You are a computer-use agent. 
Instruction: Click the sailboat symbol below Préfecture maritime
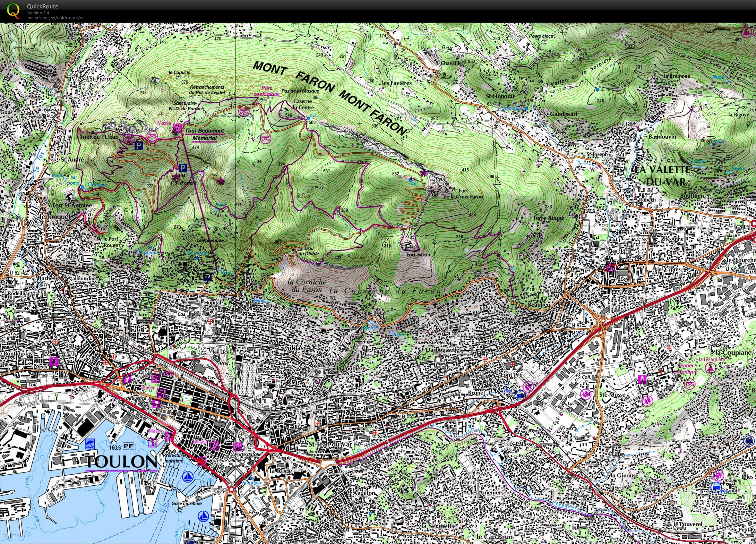[x=188, y=476]
